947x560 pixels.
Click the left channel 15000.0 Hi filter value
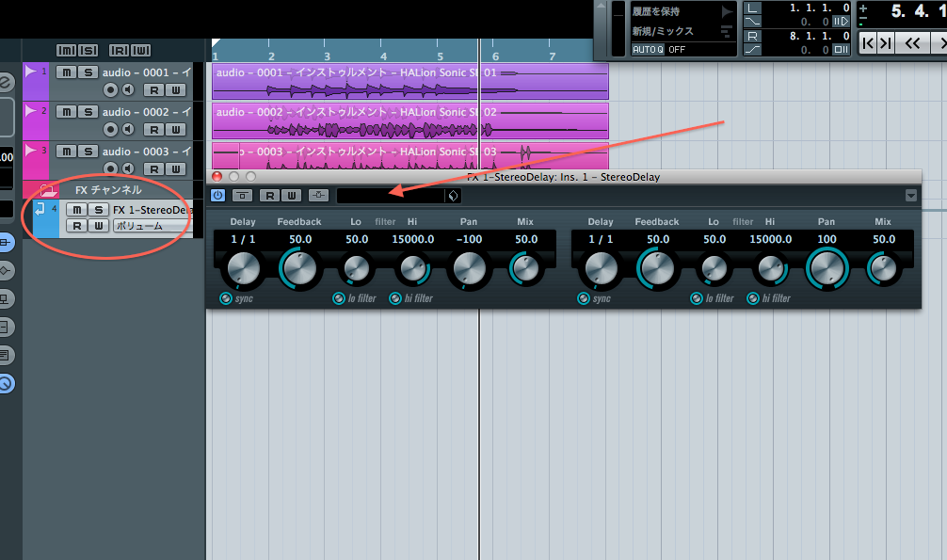click(x=413, y=240)
